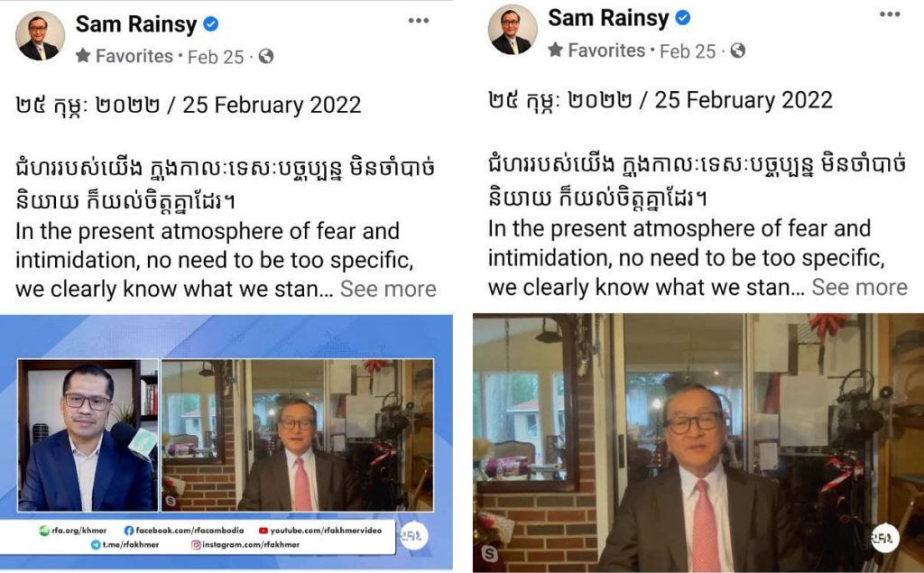Open the Sam Rainsy video thumbnail on the right

(x=698, y=443)
